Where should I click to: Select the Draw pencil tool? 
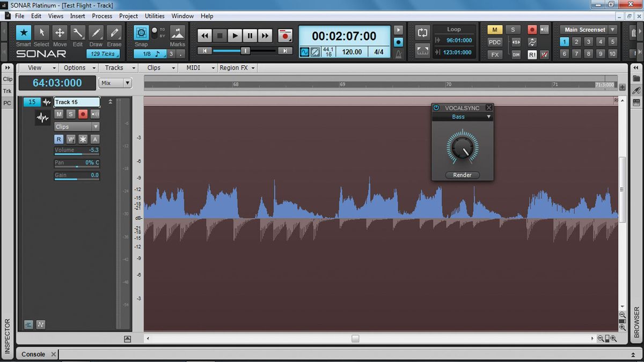point(96,33)
